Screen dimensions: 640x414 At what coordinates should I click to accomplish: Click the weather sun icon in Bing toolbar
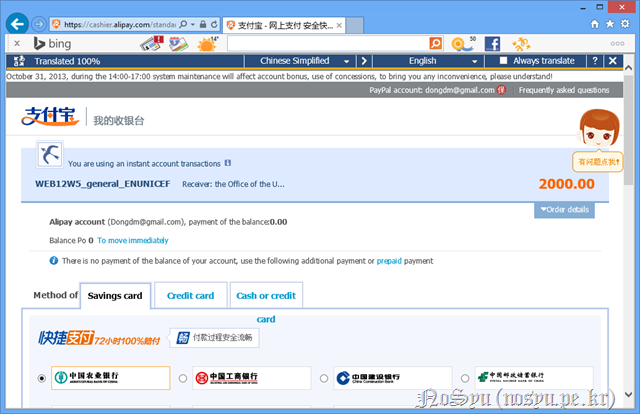coord(207,43)
